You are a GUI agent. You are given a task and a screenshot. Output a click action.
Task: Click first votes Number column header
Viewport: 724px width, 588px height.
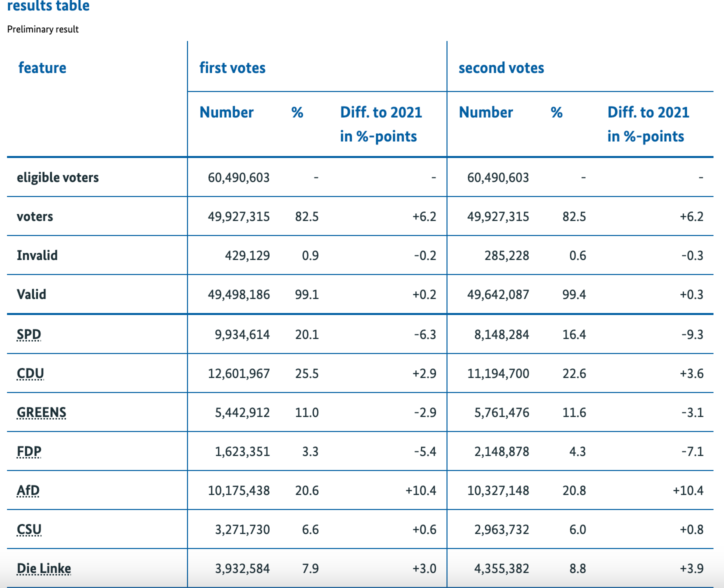(x=226, y=112)
